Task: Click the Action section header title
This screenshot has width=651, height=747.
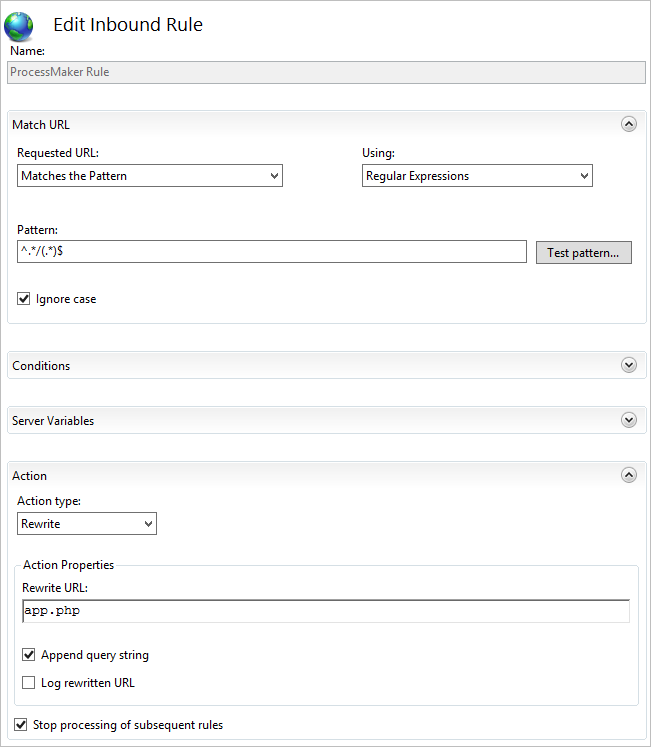Action: click(x=30, y=476)
